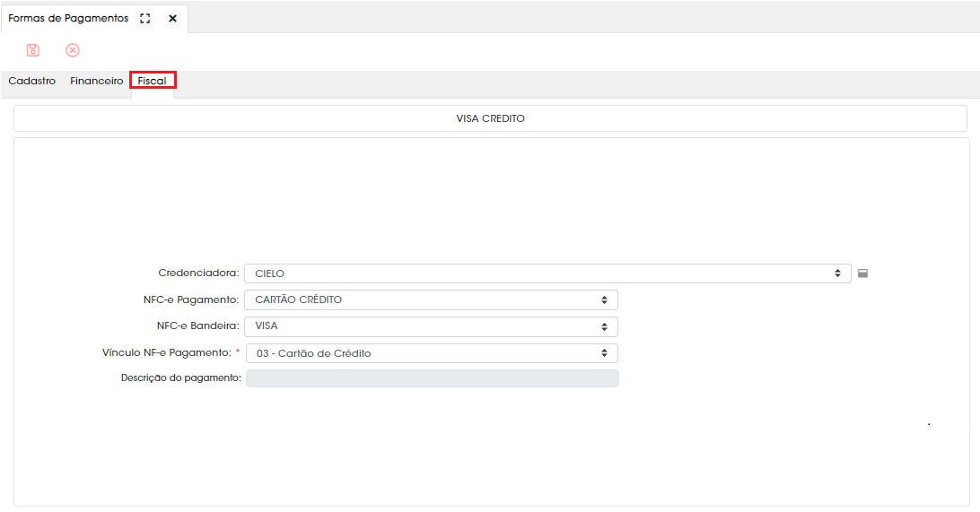Maximize the Formas de Pagamentos panel
Screen dimensions: 980x512
[145, 19]
